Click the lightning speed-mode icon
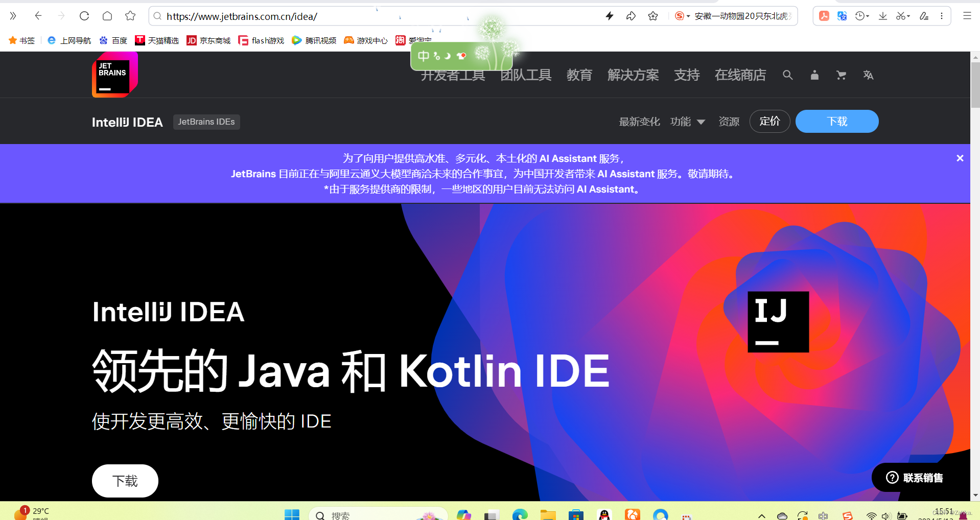 click(610, 16)
